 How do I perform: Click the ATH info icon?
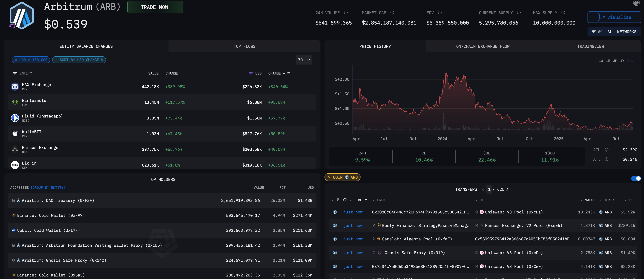tap(607, 150)
